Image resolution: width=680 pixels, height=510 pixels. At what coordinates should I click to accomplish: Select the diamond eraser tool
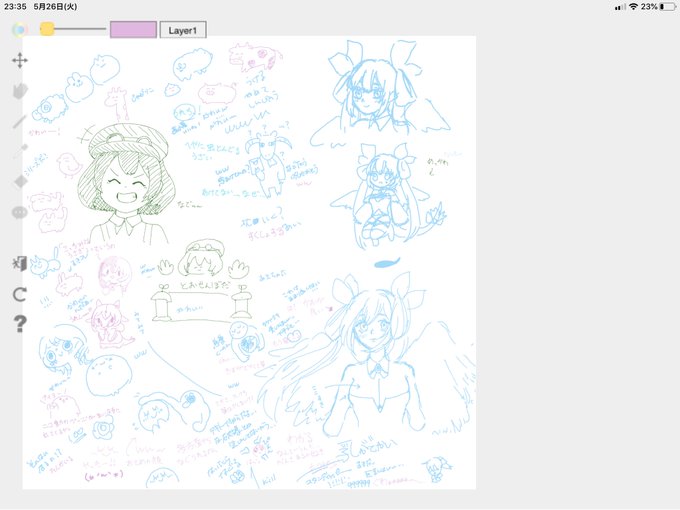(20, 181)
